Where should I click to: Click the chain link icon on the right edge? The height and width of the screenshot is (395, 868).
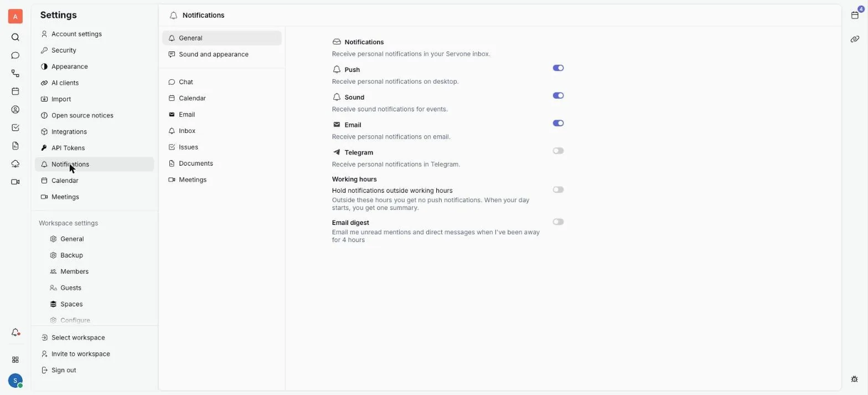pyautogui.click(x=855, y=39)
